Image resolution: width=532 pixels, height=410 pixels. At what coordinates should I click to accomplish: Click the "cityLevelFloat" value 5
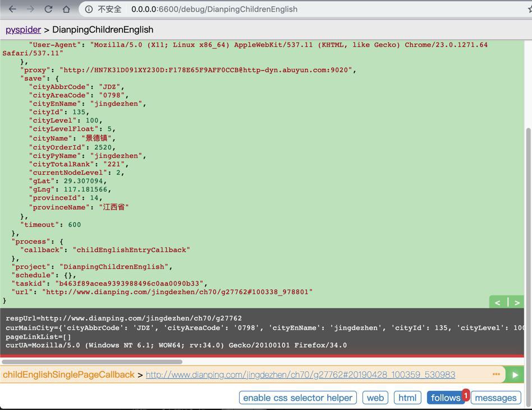click(x=109, y=129)
